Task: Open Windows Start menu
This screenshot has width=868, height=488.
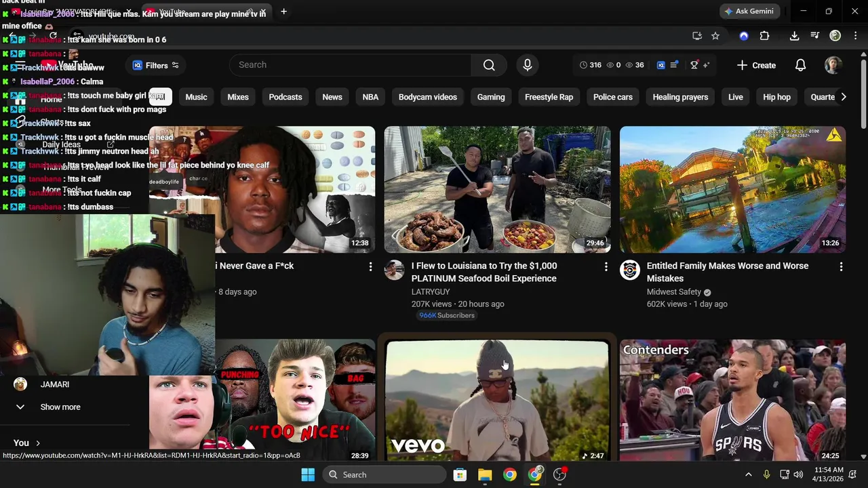Action: coord(308,474)
